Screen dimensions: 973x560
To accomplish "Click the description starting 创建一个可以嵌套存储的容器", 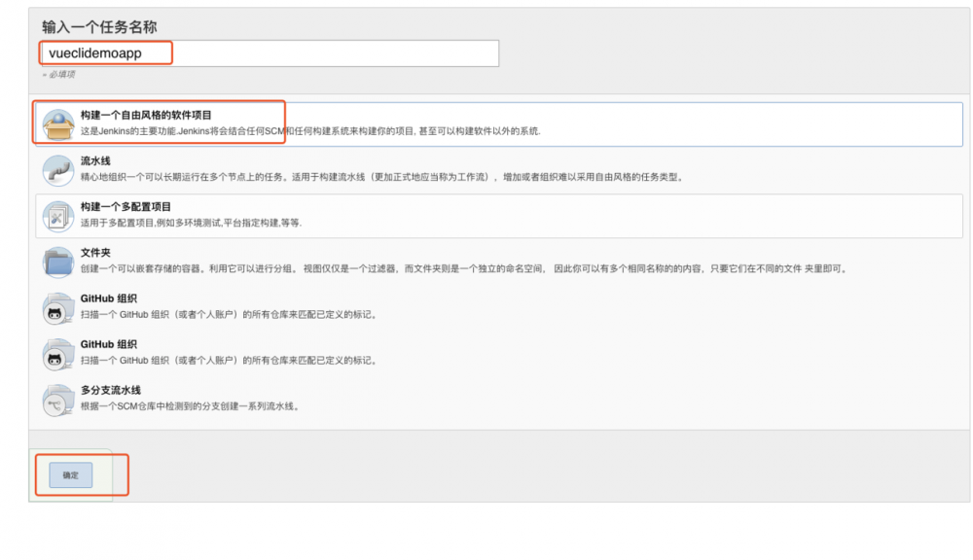I will click(464, 268).
